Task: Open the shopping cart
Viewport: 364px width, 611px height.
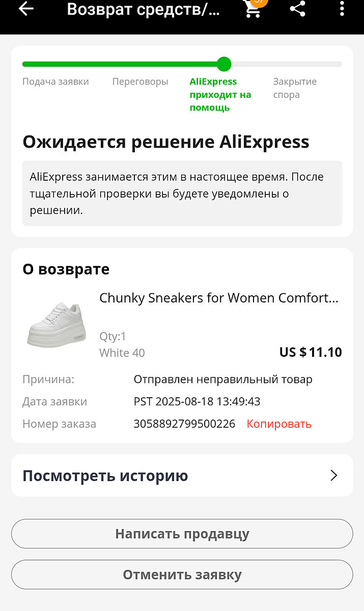Action: [x=252, y=10]
